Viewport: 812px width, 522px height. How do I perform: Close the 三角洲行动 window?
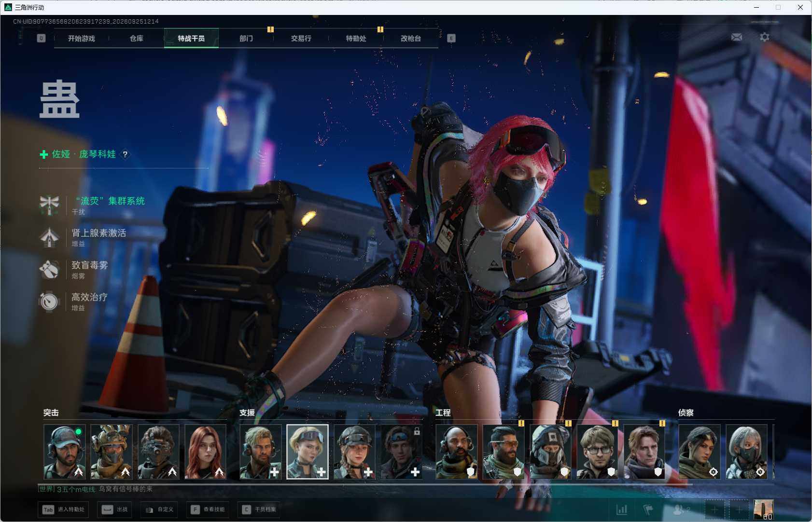click(x=800, y=7)
